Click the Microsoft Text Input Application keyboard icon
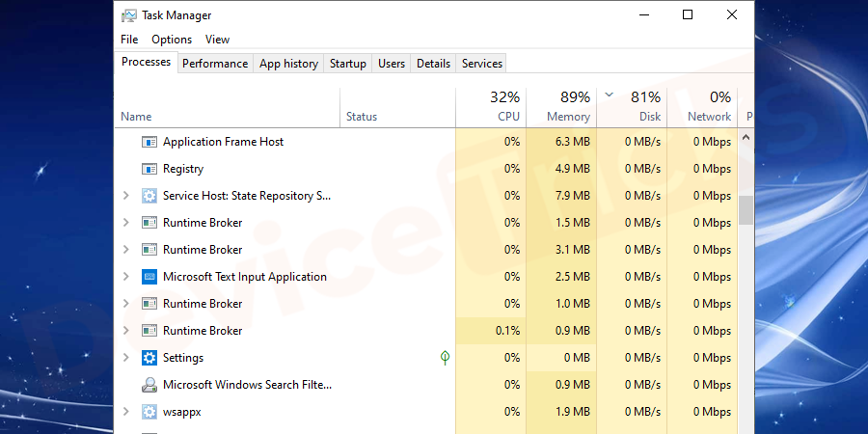 click(x=149, y=277)
